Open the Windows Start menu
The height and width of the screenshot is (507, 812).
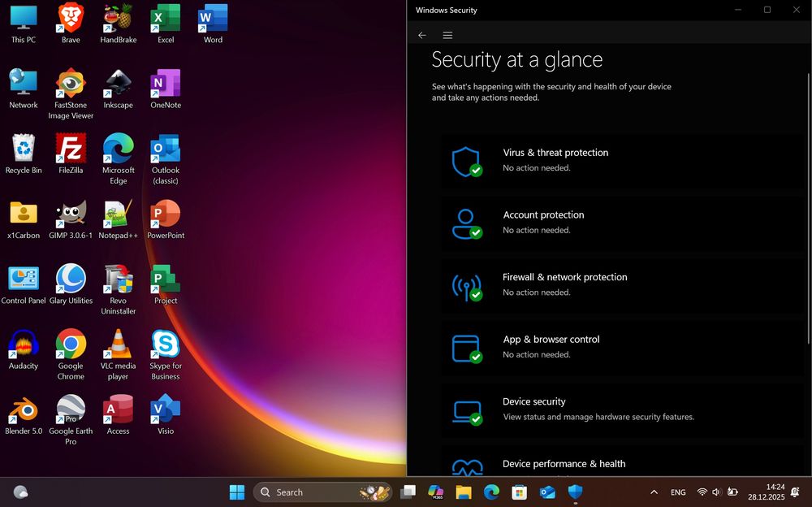click(237, 492)
